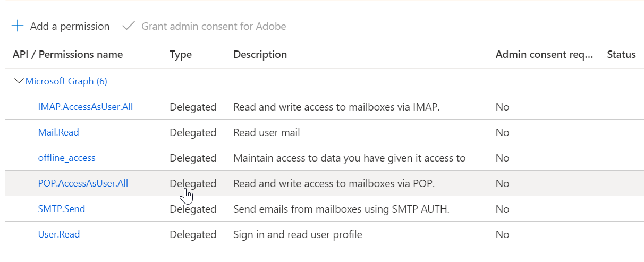Select the row describing SMTP AUTH sending
644x262 pixels.
tap(341, 209)
